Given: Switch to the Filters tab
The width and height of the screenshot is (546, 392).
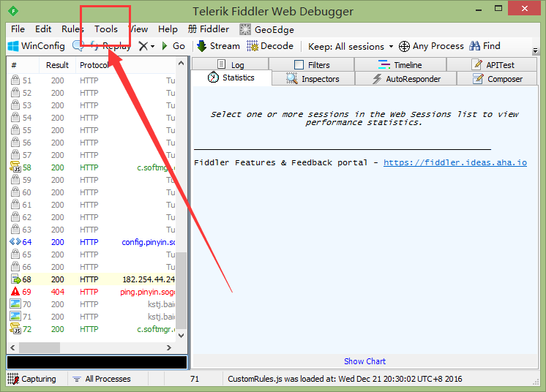Looking at the screenshot, I should point(312,64).
